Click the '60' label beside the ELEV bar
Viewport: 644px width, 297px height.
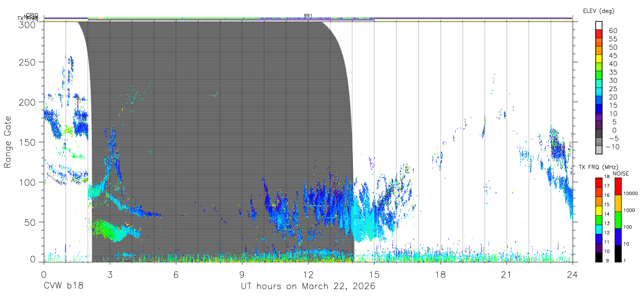coord(613,30)
